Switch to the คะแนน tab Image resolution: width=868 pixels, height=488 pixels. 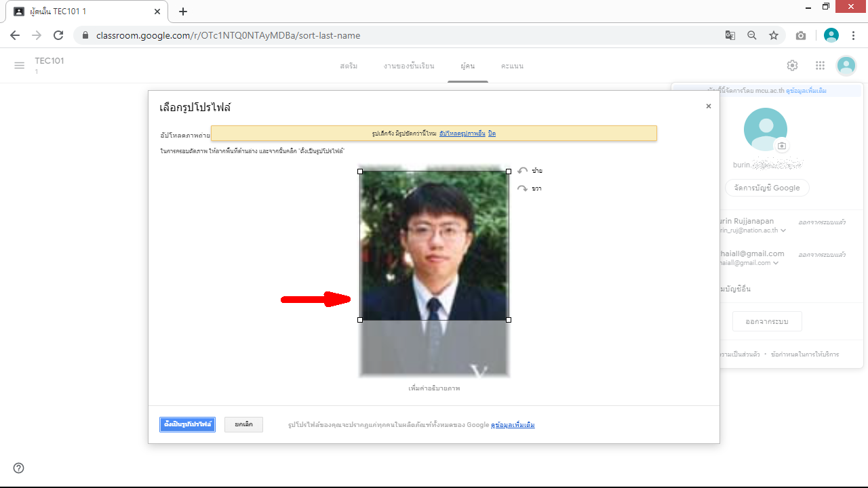click(x=512, y=66)
